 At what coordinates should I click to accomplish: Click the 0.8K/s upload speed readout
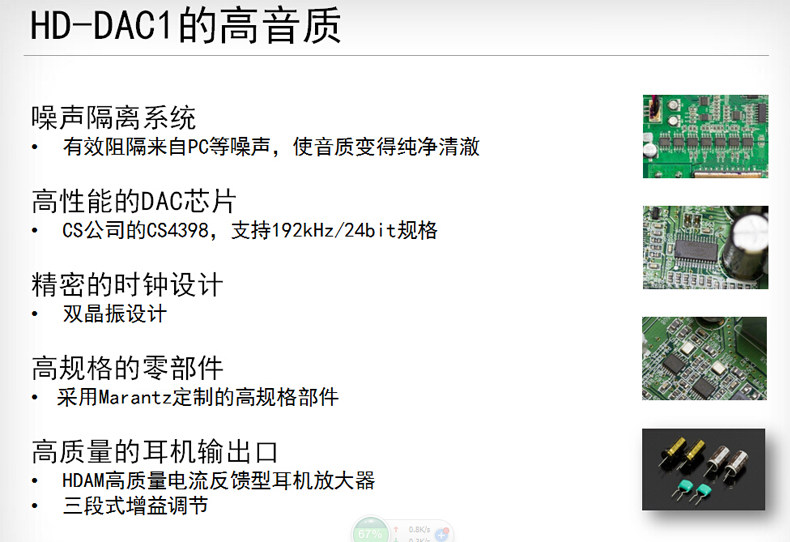coord(419,529)
